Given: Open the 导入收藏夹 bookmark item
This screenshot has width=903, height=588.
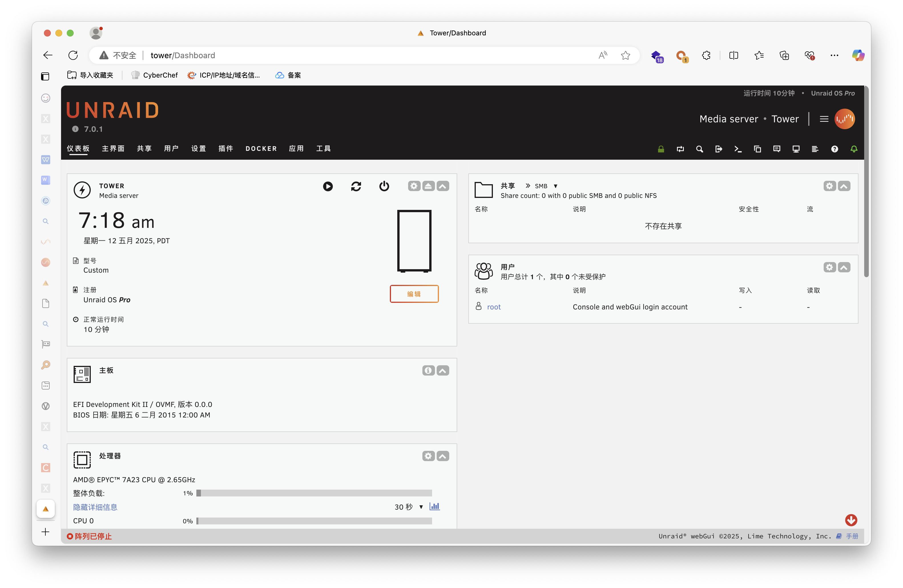Looking at the screenshot, I should click(90, 75).
